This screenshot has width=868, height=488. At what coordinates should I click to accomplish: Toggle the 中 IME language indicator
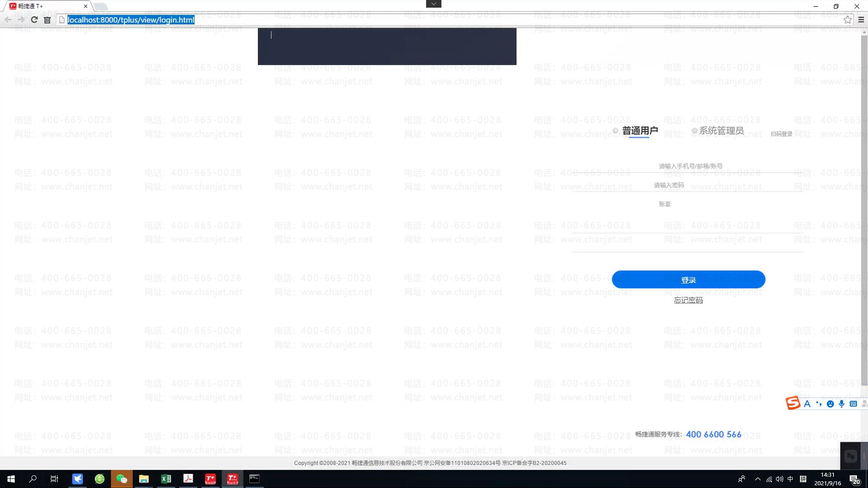pos(790,479)
